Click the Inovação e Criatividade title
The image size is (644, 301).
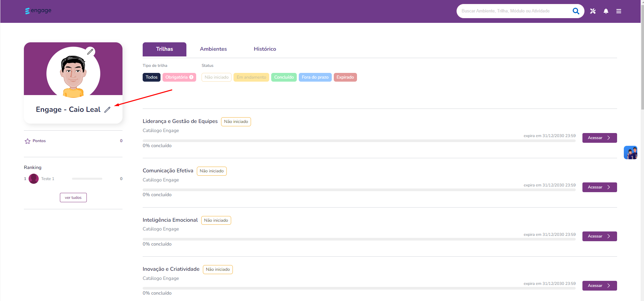point(171,269)
